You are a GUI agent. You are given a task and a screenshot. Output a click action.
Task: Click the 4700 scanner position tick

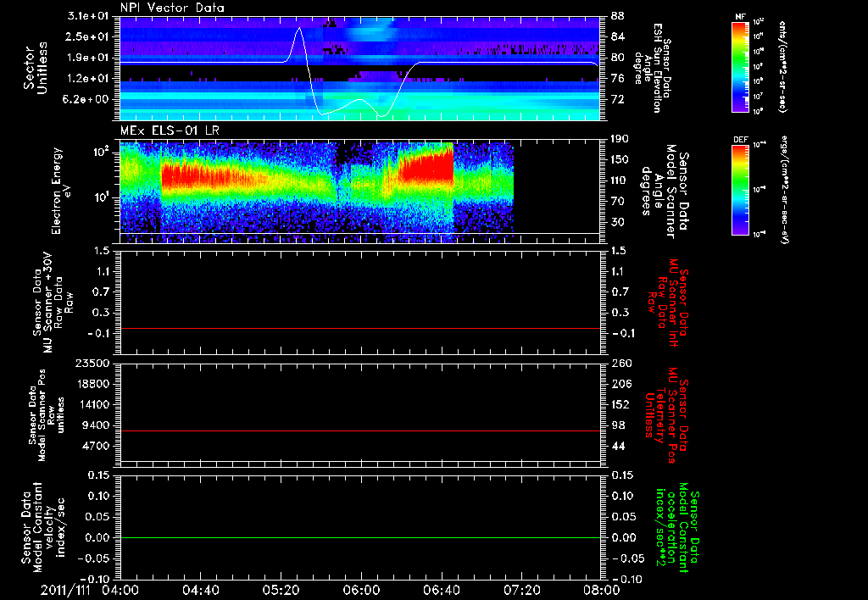[x=96, y=446]
